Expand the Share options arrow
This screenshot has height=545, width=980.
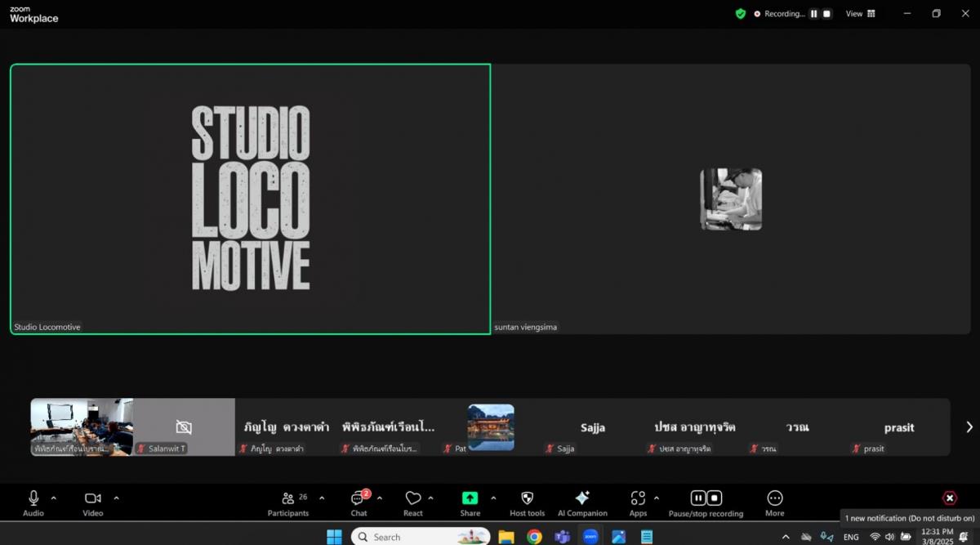click(493, 498)
